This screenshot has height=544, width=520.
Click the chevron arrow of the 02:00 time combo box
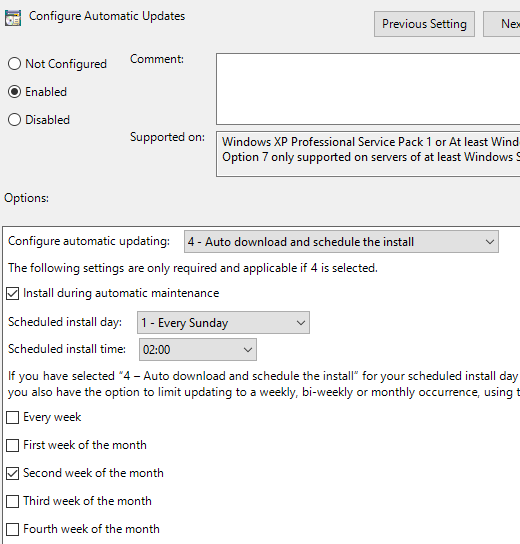248,350
